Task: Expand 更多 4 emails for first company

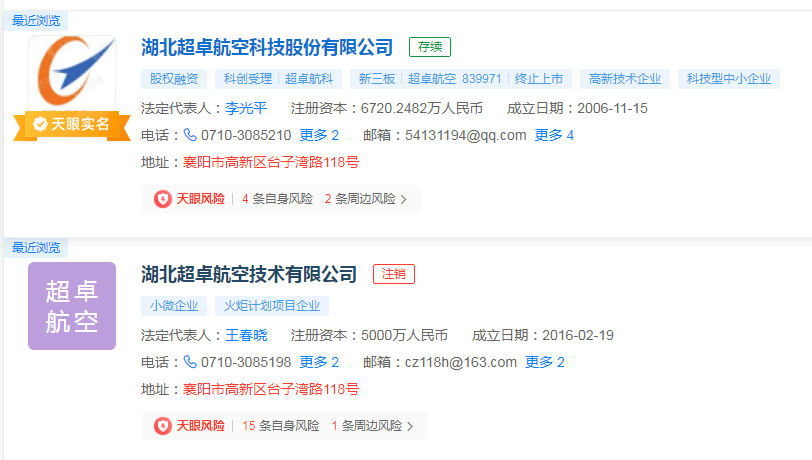Action: coord(554,135)
